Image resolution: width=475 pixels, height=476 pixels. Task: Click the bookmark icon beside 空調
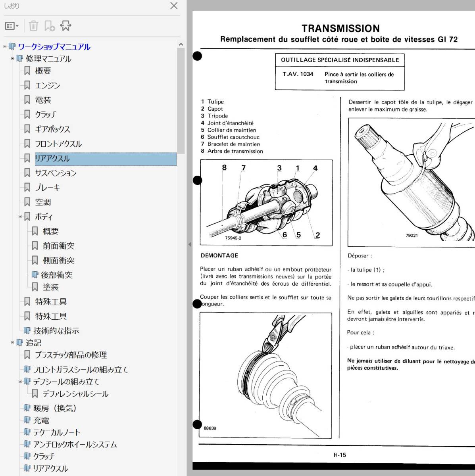click(27, 202)
